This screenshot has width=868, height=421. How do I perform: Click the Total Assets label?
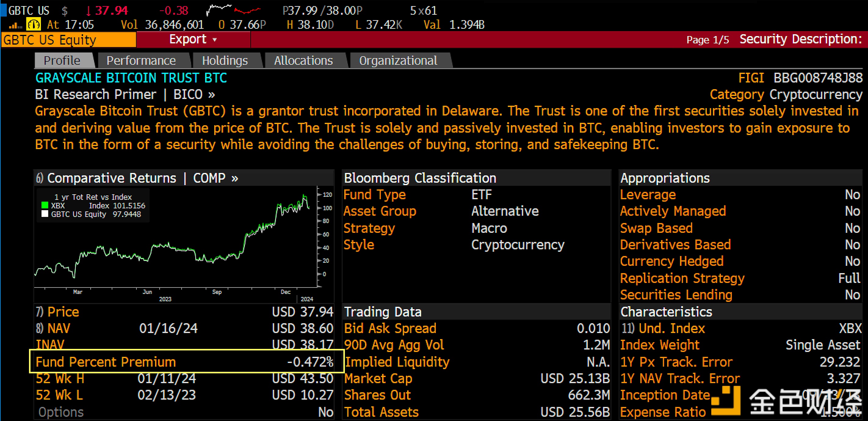point(381,412)
